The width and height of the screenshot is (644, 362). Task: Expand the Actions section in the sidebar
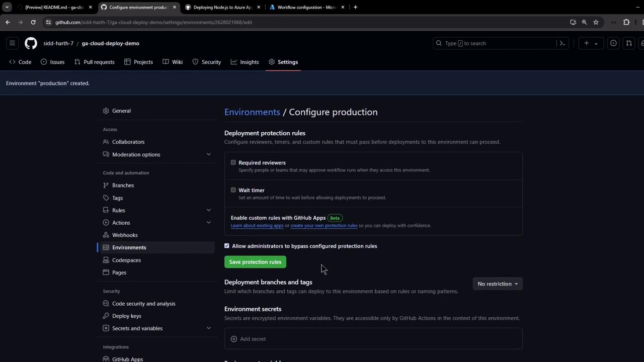tap(209, 223)
